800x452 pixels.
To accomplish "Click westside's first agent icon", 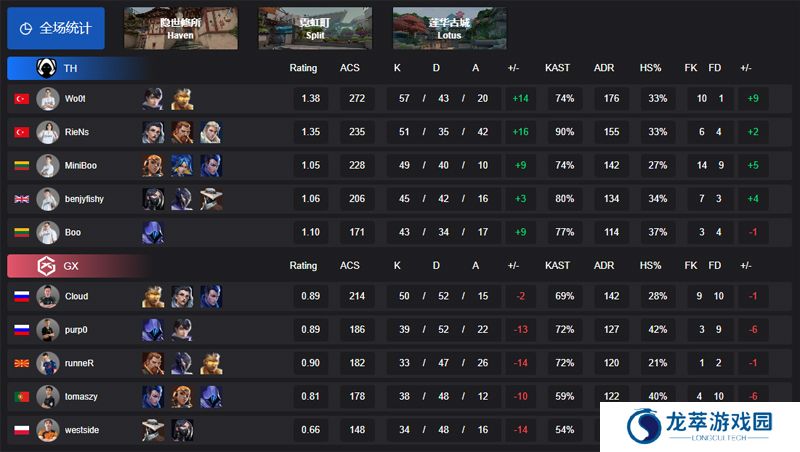I will pos(153,430).
